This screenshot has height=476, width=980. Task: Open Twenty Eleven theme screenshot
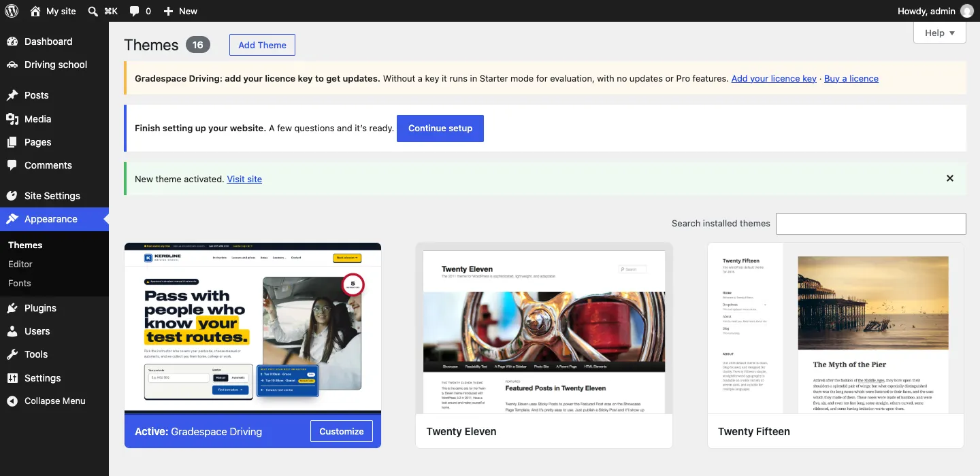544,328
